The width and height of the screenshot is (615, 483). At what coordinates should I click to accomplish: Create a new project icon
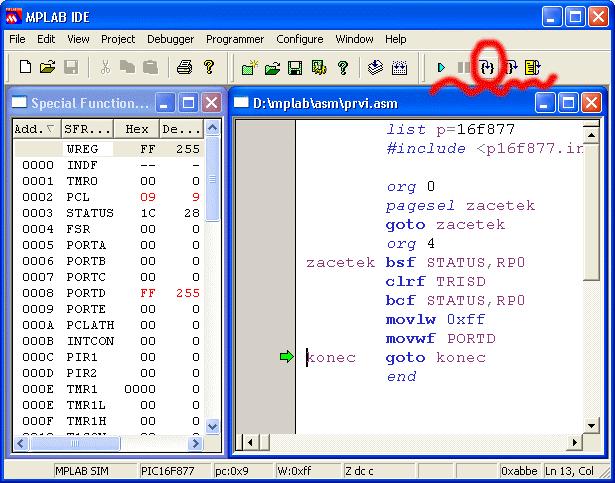(249, 67)
